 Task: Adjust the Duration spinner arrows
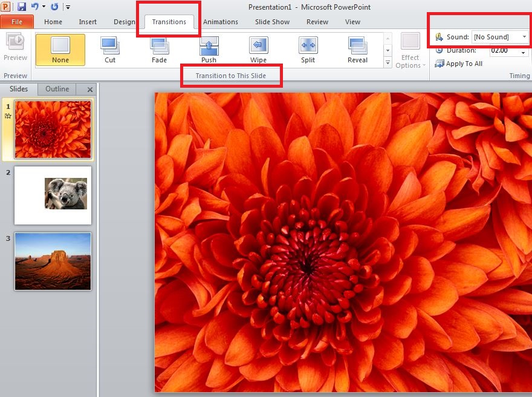click(523, 51)
